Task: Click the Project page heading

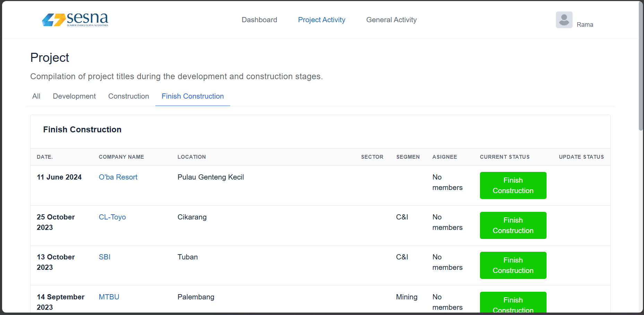Action: pyautogui.click(x=50, y=58)
